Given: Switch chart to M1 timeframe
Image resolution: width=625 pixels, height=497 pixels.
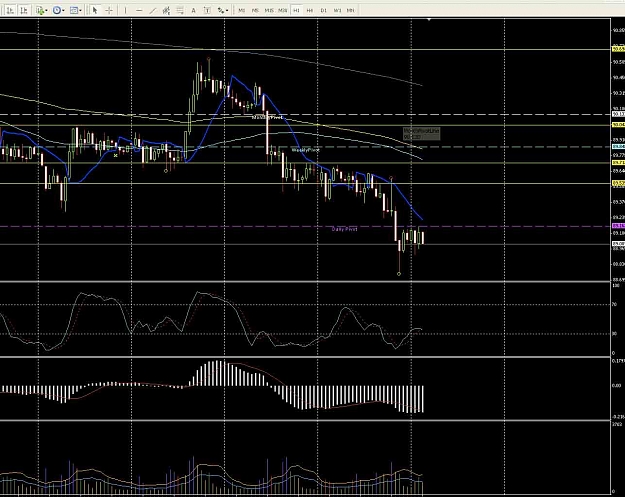Looking at the screenshot, I should coord(242,10).
